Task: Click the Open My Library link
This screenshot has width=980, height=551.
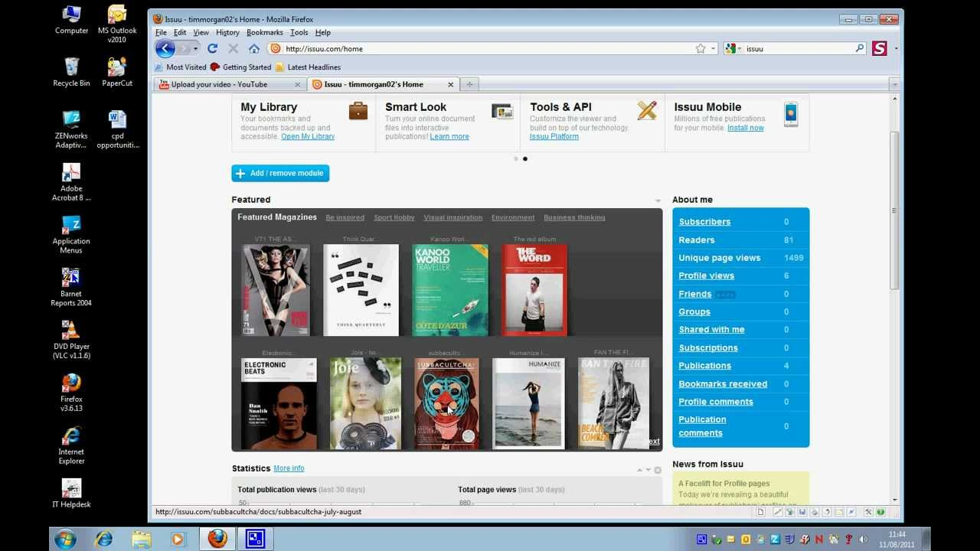Action: click(308, 136)
